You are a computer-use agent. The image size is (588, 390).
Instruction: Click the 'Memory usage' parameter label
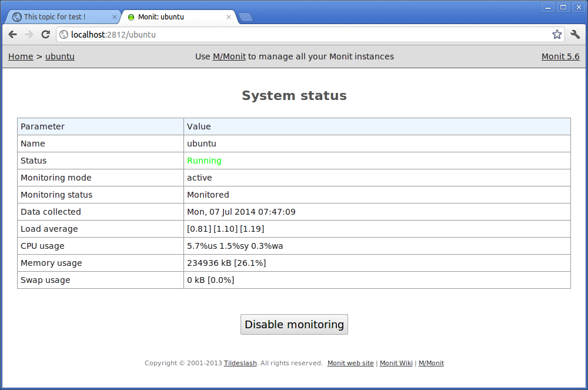coord(51,264)
